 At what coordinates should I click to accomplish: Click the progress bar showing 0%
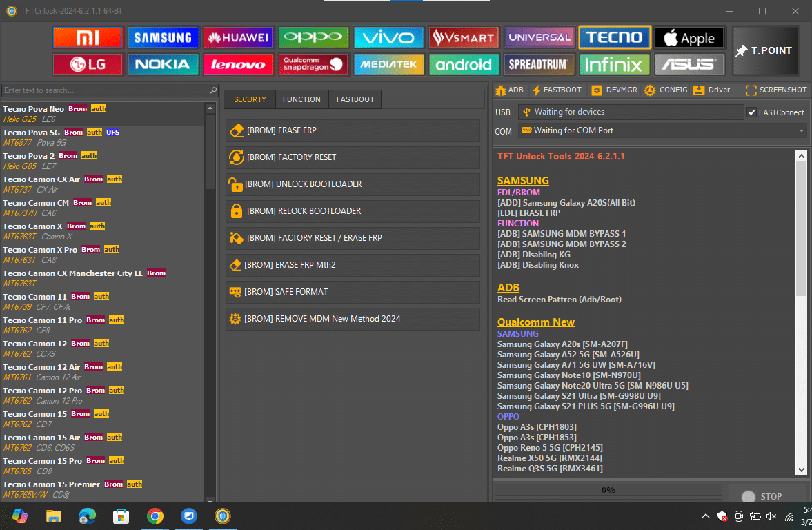607,490
